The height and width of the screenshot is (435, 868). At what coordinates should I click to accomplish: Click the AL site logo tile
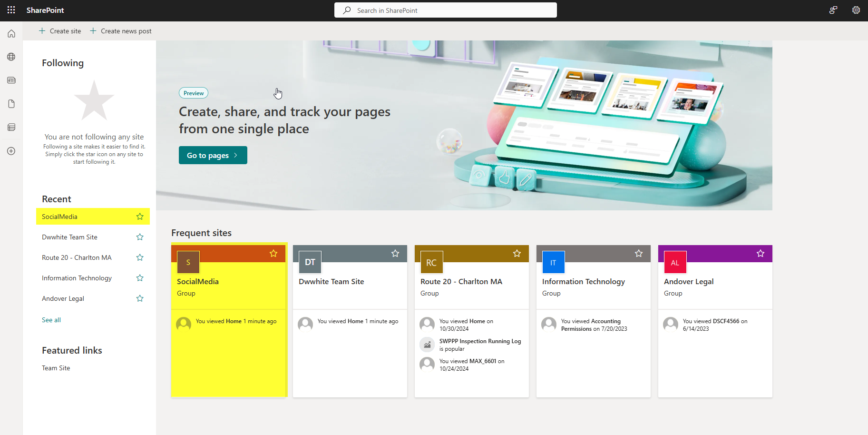pos(675,262)
